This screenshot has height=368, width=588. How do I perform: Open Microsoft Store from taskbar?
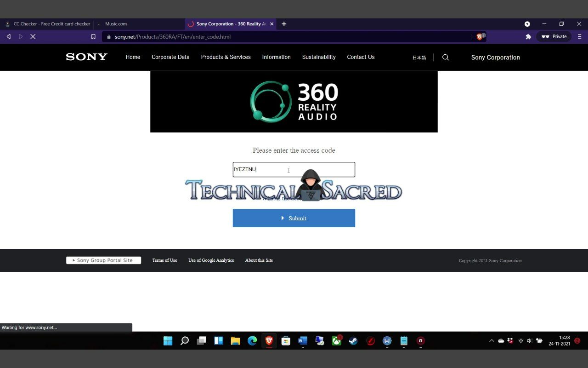tap(286, 341)
